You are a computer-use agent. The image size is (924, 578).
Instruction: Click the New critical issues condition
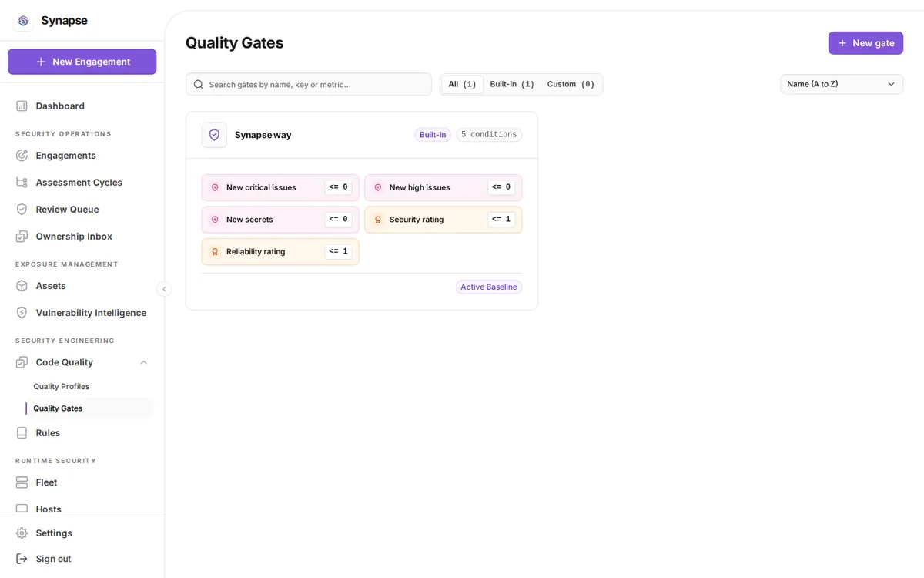coord(280,187)
